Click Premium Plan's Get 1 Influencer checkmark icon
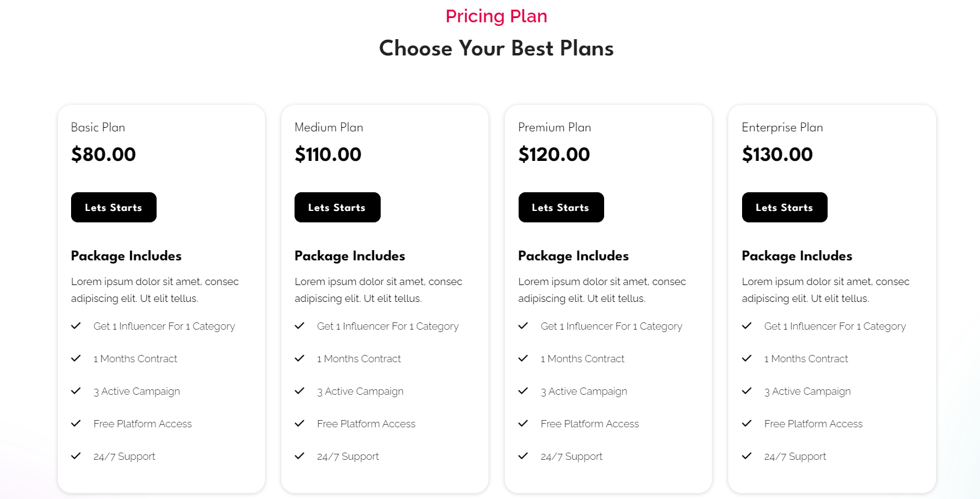 click(x=523, y=326)
